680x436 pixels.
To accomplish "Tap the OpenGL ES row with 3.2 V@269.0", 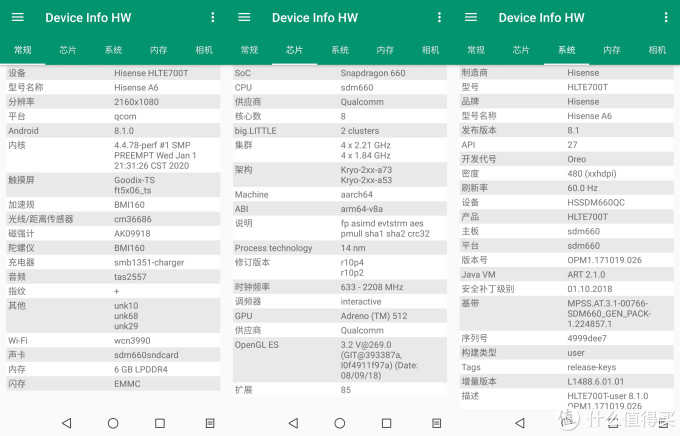I will pyautogui.click(x=340, y=360).
